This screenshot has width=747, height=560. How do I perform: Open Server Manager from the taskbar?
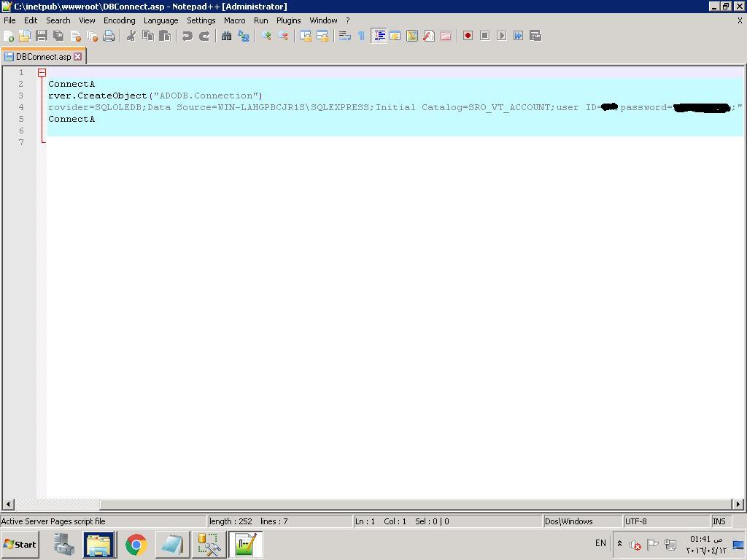click(64, 544)
